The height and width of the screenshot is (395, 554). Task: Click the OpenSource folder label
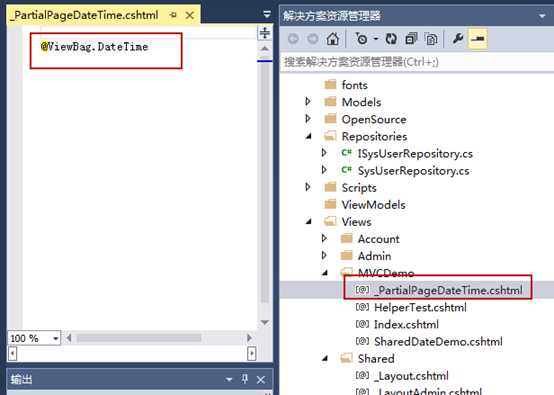click(x=374, y=119)
